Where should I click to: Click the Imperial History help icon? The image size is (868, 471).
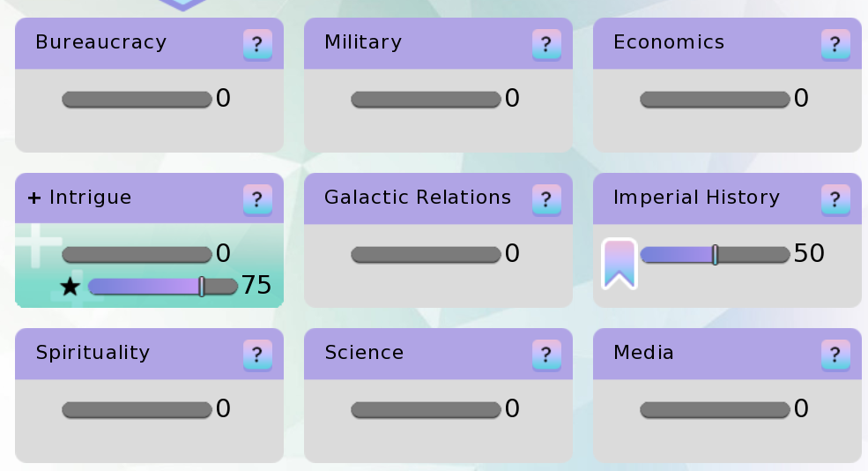tap(835, 199)
